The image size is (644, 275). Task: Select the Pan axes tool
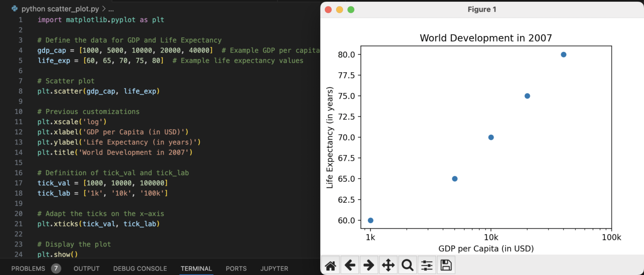pyautogui.click(x=388, y=265)
